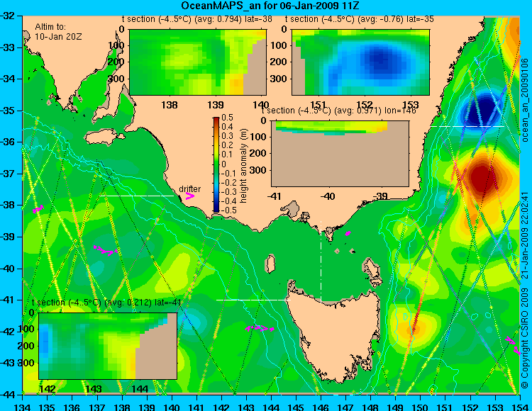The image size is (532, 411).
Task: Click Kangaroo Island on the map
Action: [x=105, y=137]
